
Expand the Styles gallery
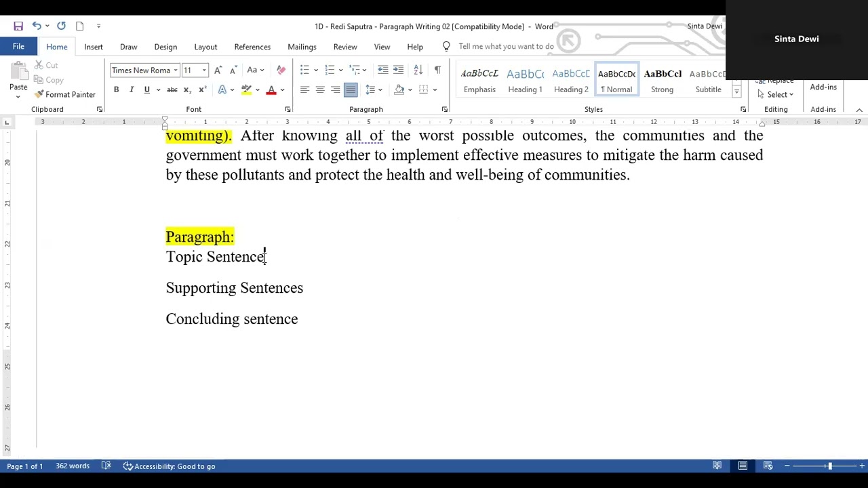736,92
